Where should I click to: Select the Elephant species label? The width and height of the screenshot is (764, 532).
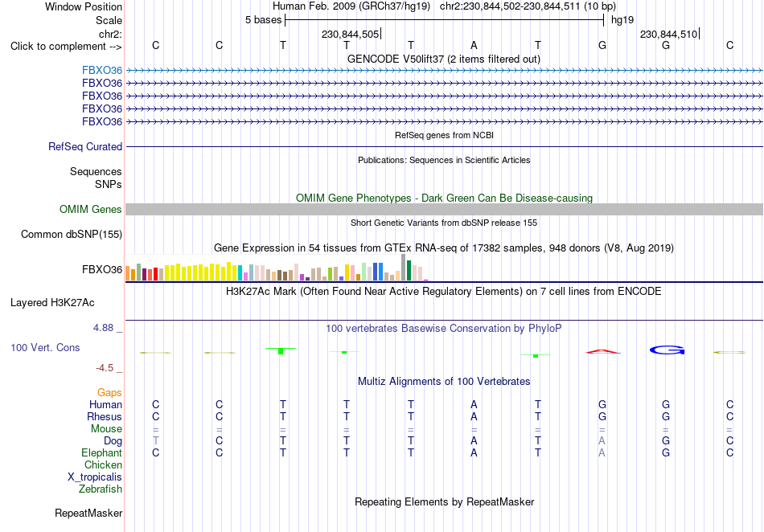point(101,452)
